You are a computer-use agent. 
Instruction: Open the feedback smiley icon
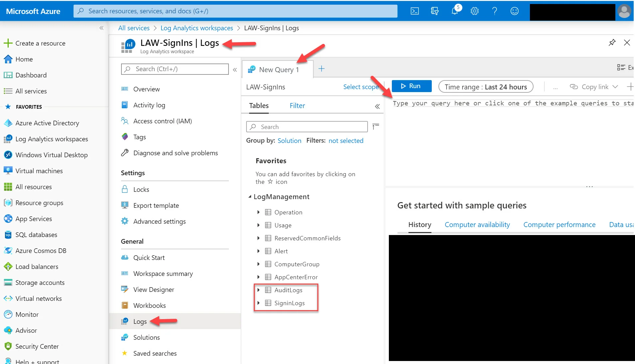coord(515,11)
